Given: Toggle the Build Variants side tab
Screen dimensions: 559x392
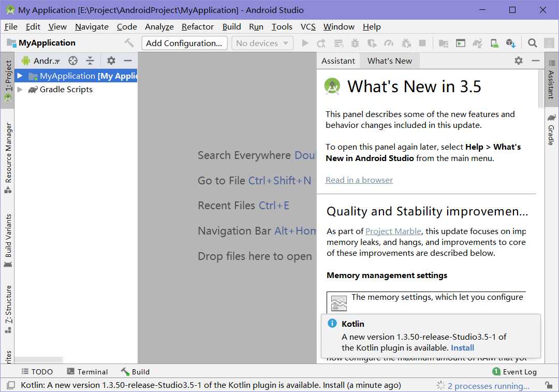Looking at the screenshot, I should (x=8, y=241).
